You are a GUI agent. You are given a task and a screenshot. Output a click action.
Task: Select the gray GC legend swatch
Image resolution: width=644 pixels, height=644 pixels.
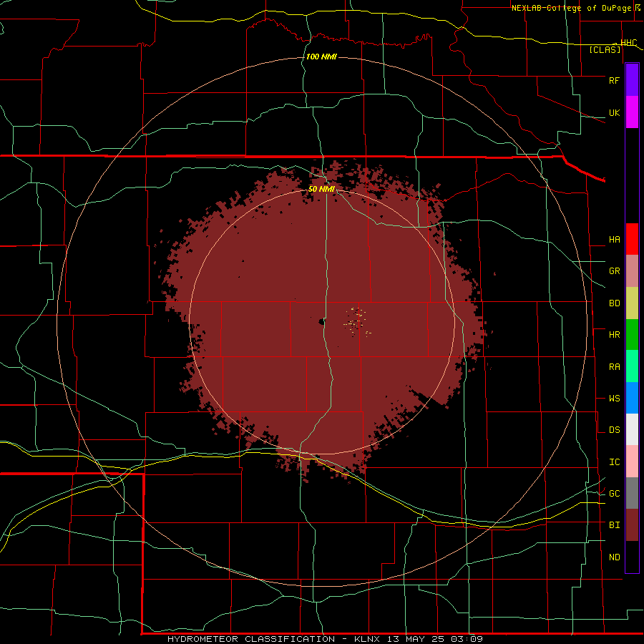632,493
